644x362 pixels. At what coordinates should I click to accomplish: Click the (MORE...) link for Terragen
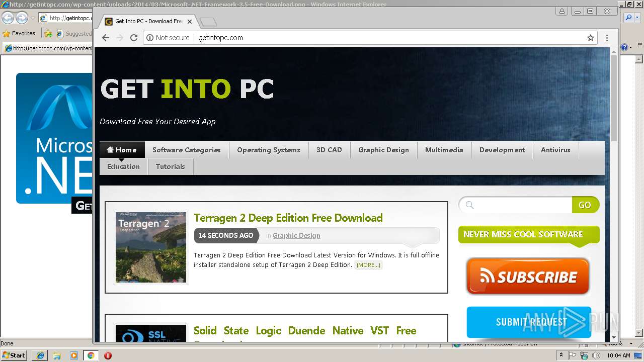point(368,265)
